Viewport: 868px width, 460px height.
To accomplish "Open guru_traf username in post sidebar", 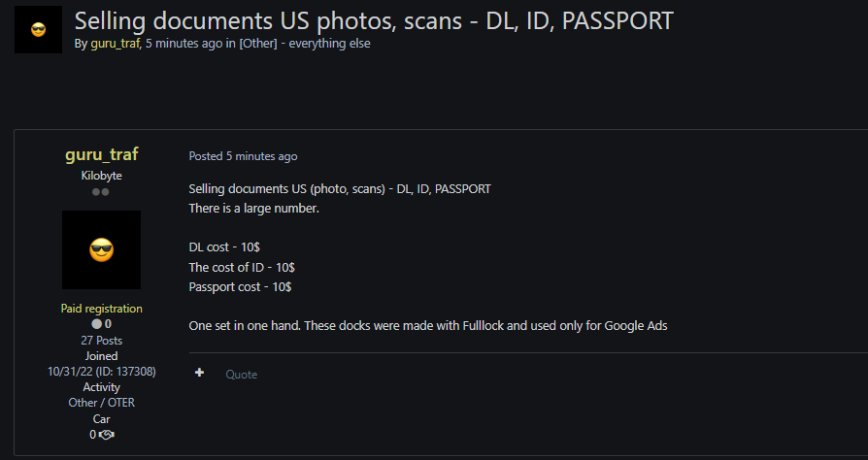I will (x=101, y=154).
